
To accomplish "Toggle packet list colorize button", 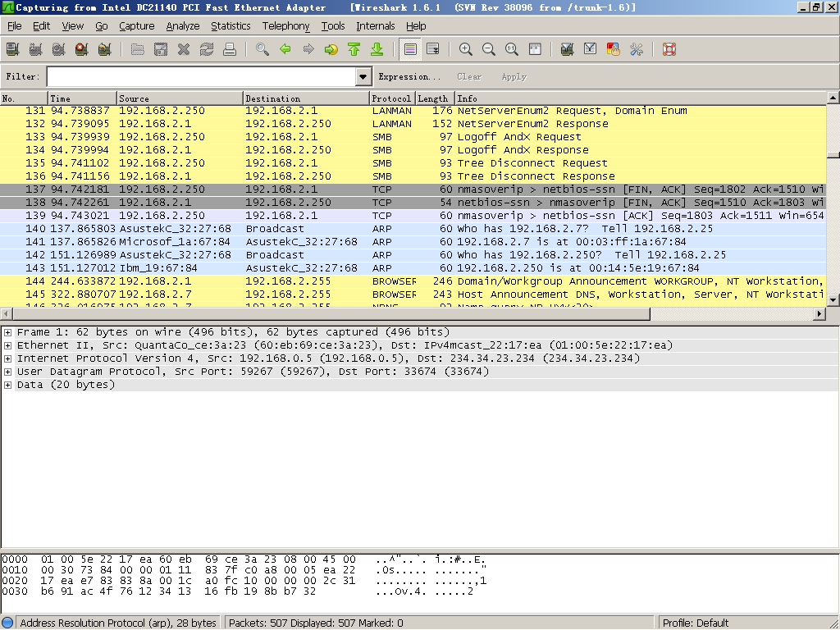I will pos(410,49).
